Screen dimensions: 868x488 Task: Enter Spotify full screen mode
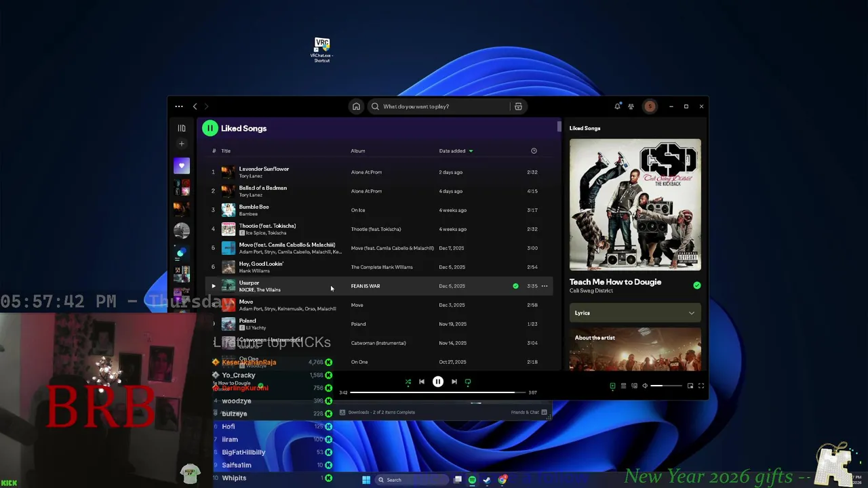(x=701, y=386)
